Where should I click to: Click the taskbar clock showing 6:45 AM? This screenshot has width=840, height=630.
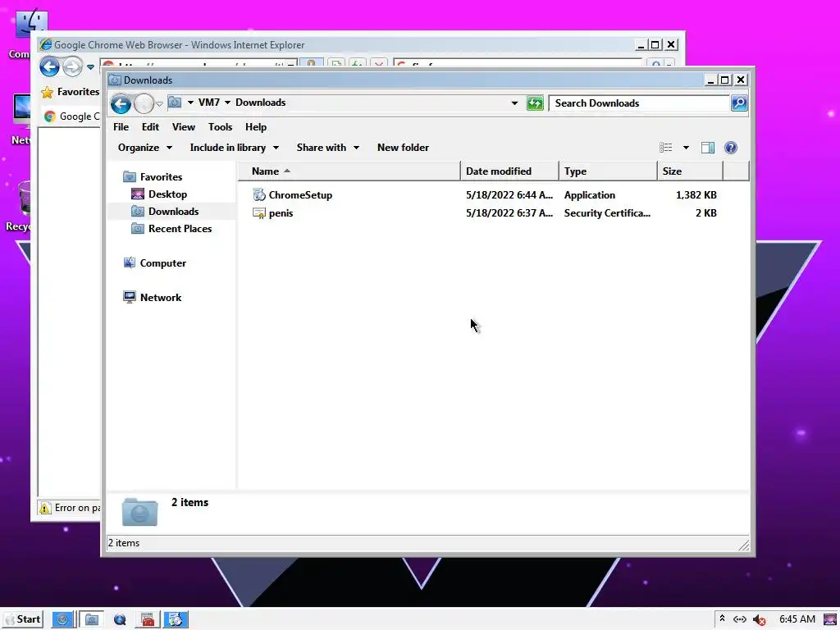point(797,619)
